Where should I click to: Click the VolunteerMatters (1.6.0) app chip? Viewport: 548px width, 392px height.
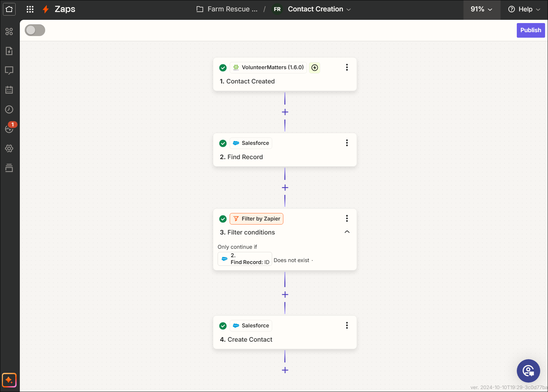[268, 68]
